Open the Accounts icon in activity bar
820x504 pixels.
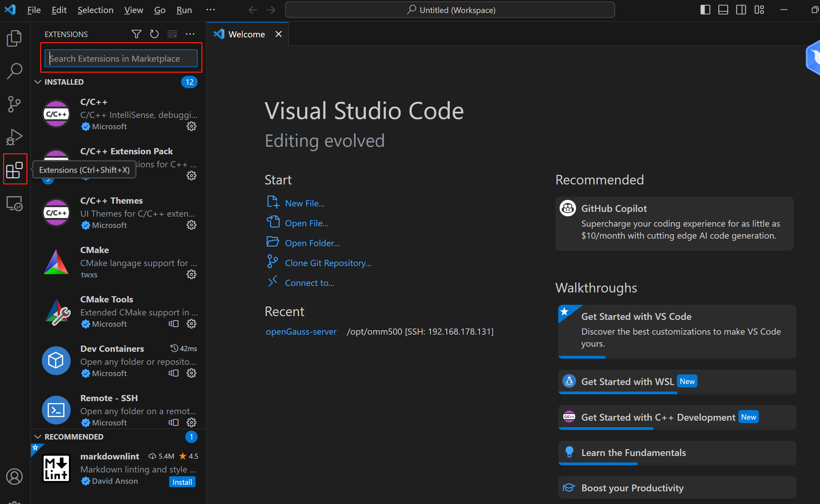[x=14, y=477]
